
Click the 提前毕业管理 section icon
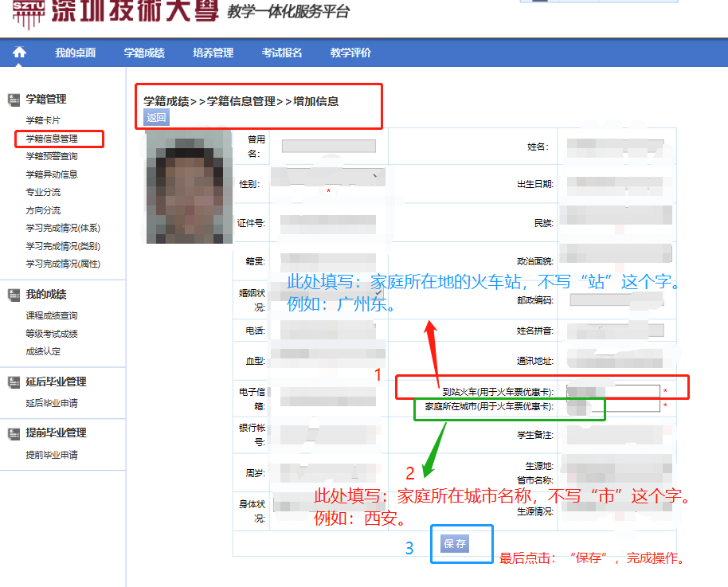point(14,433)
